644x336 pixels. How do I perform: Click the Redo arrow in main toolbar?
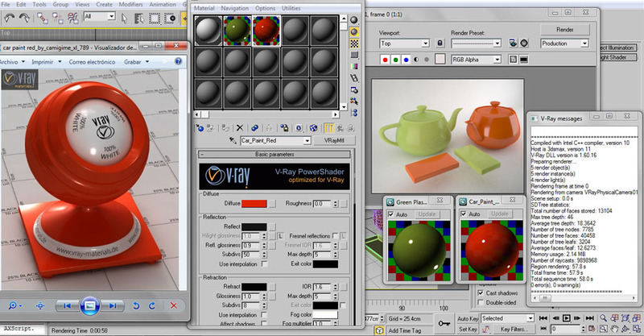pos(25,17)
